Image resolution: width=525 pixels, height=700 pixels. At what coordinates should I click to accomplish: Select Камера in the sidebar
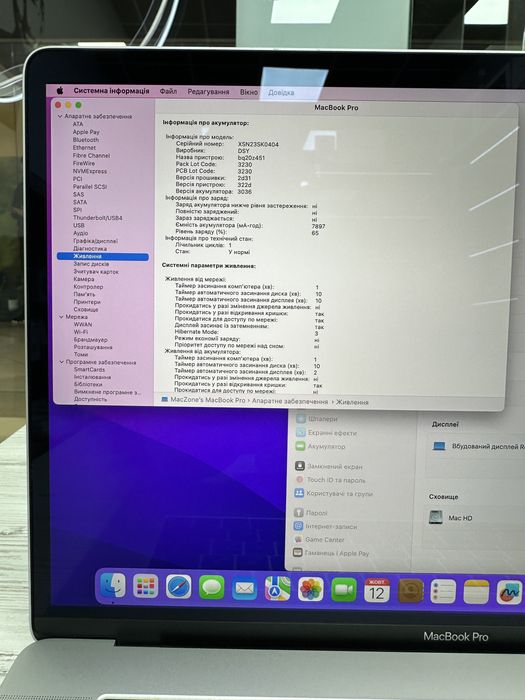click(x=84, y=279)
